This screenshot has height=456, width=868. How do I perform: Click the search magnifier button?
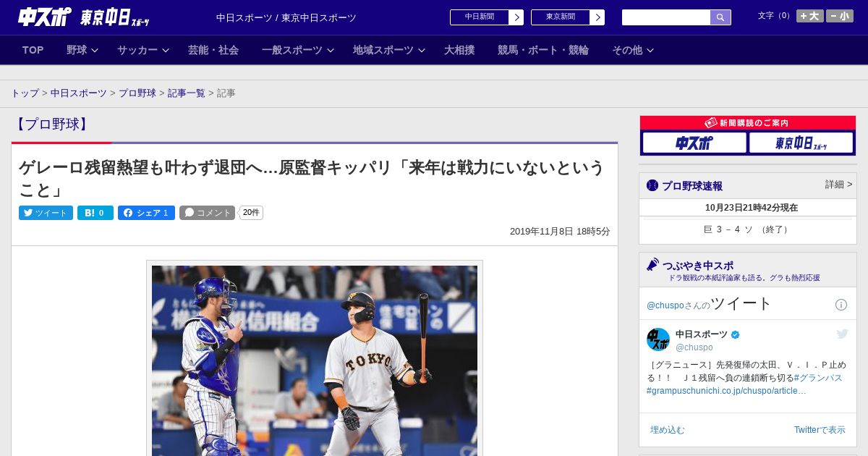(x=720, y=17)
